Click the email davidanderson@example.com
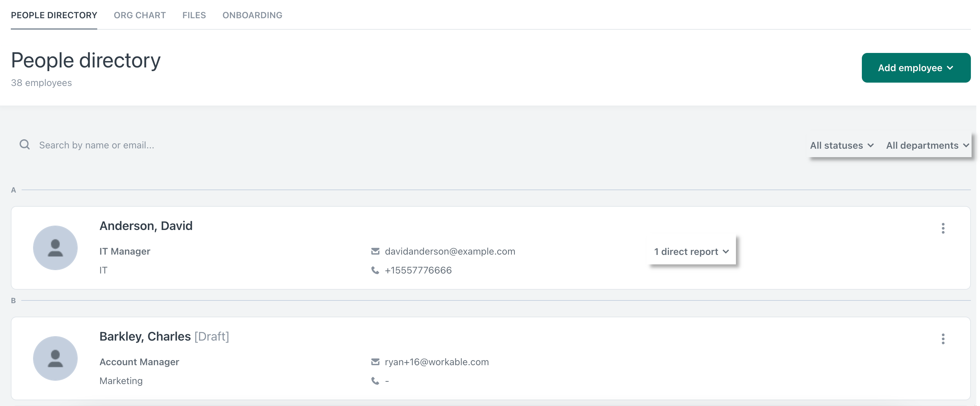 [x=450, y=251]
